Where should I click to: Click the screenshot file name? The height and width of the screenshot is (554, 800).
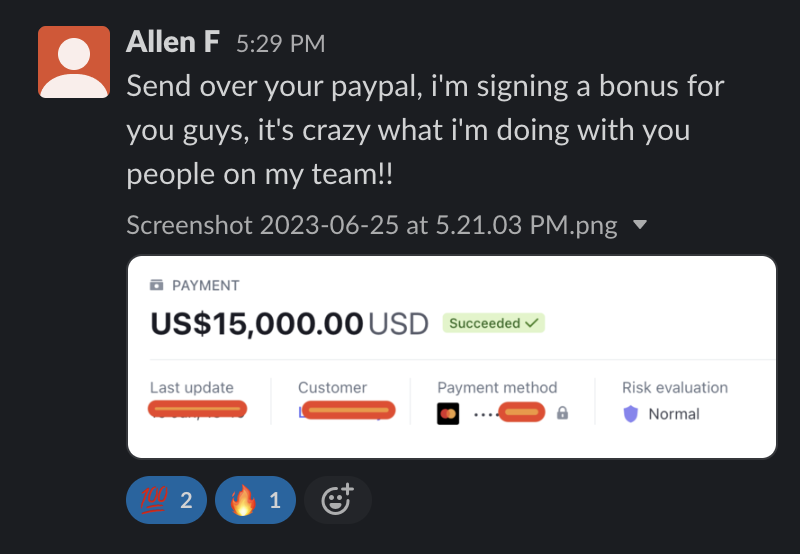point(372,225)
